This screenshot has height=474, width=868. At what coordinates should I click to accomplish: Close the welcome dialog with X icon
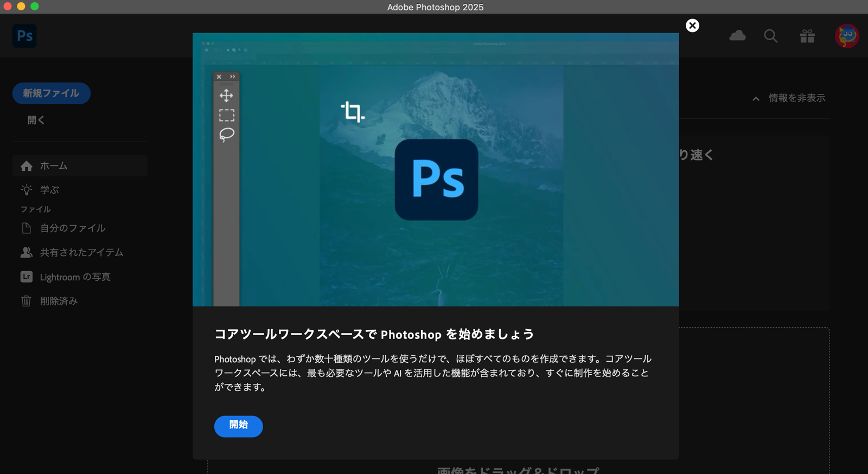(692, 25)
